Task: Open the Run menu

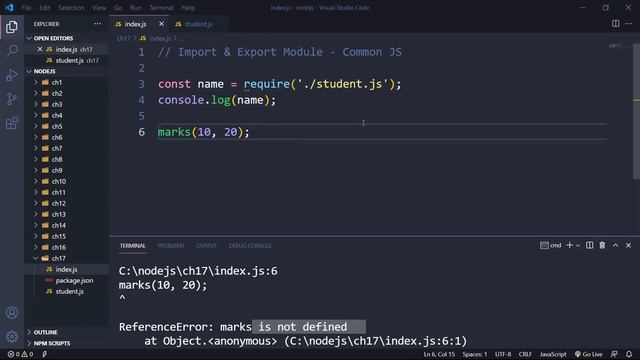Action: (x=136, y=8)
